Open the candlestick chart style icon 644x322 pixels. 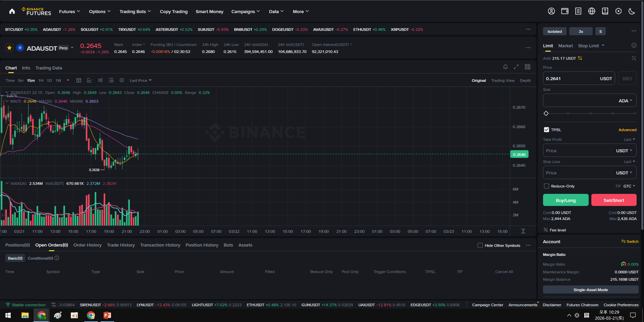pyautogui.click(x=100, y=80)
